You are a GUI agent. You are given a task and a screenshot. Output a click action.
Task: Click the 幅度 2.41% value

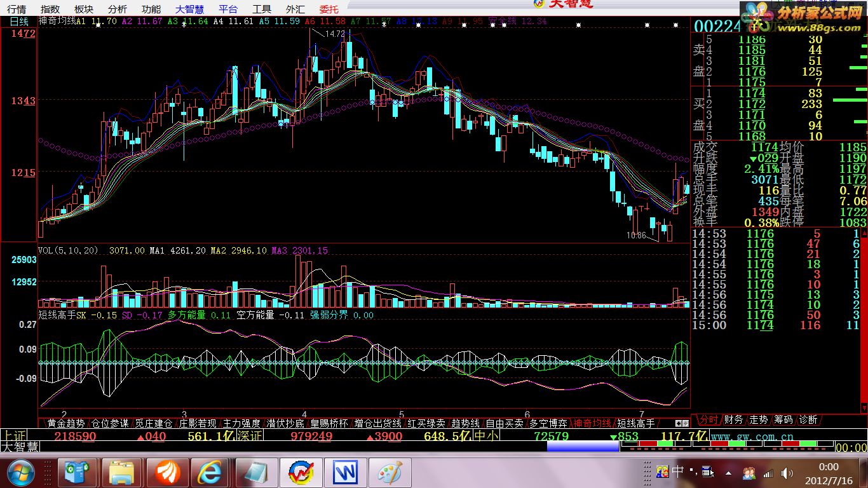coord(762,169)
